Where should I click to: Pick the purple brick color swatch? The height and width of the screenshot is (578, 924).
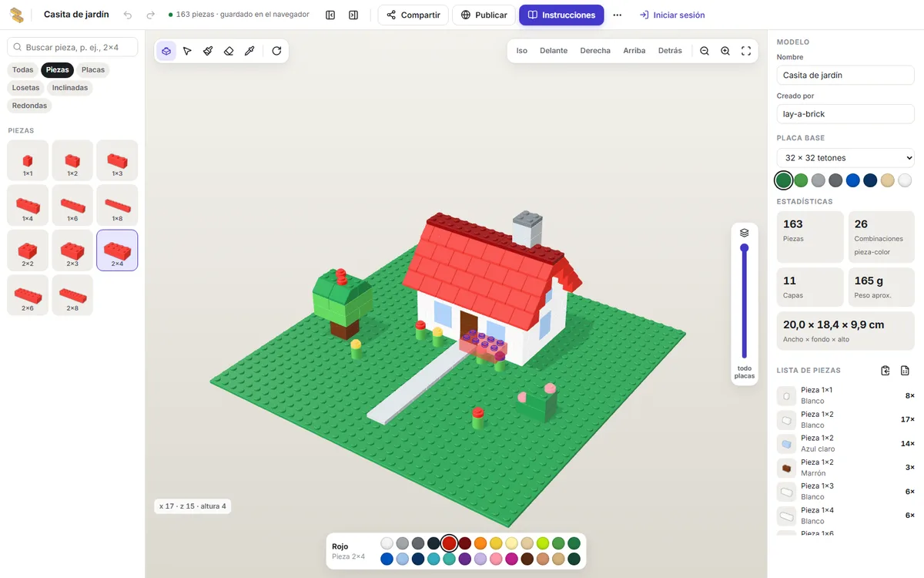465,559
